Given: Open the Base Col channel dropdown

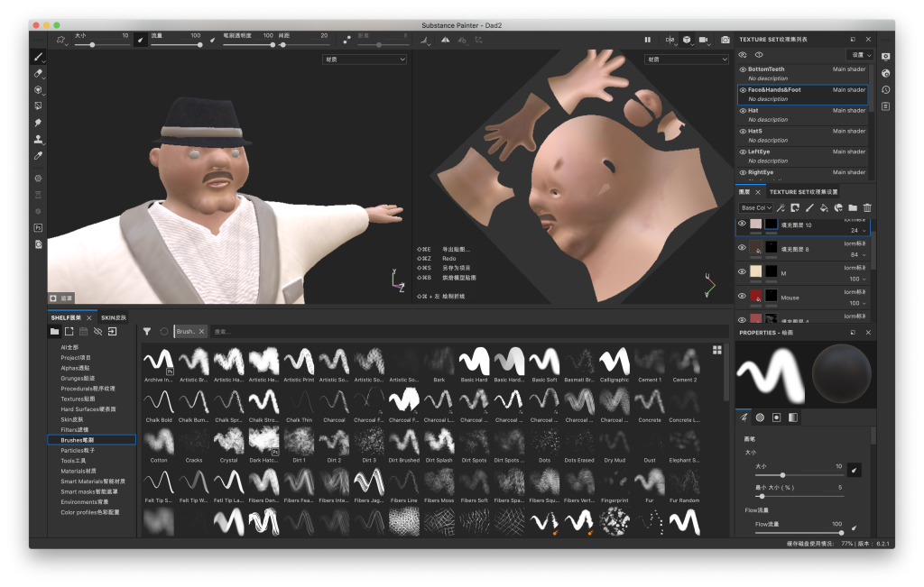Looking at the screenshot, I should 756,207.
